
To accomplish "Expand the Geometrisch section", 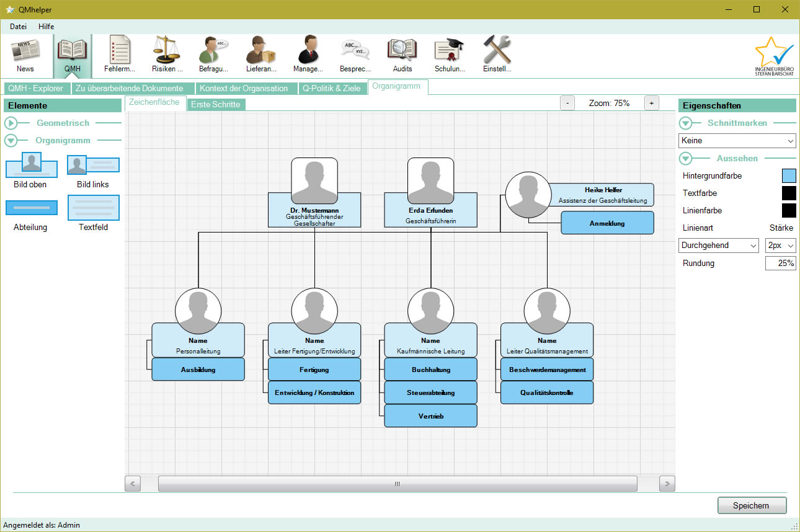I will click(11, 123).
